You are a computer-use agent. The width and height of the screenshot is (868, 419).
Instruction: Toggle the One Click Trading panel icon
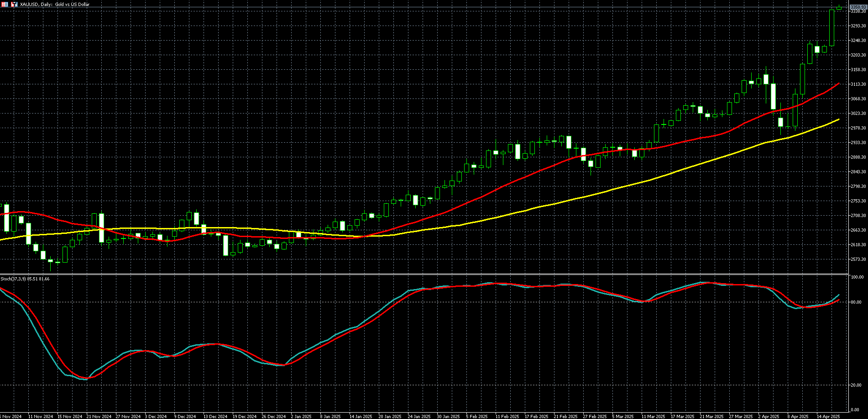(14, 4)
